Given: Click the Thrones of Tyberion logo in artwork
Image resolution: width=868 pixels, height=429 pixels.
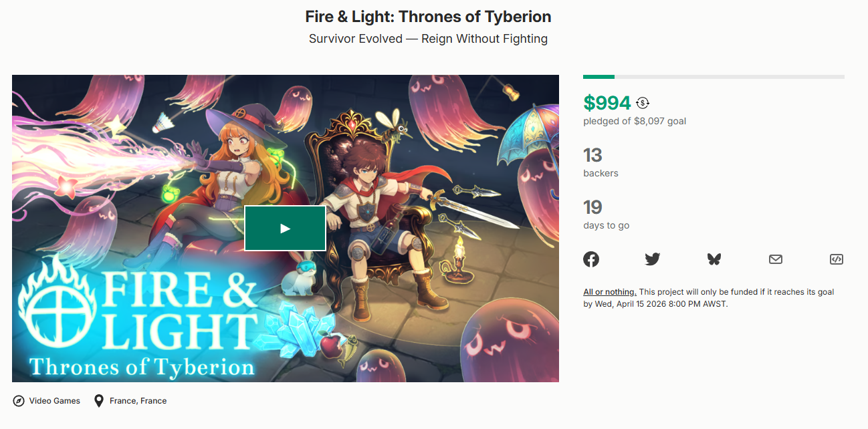Looking at the screenshot, I should (x=142, y=367).
